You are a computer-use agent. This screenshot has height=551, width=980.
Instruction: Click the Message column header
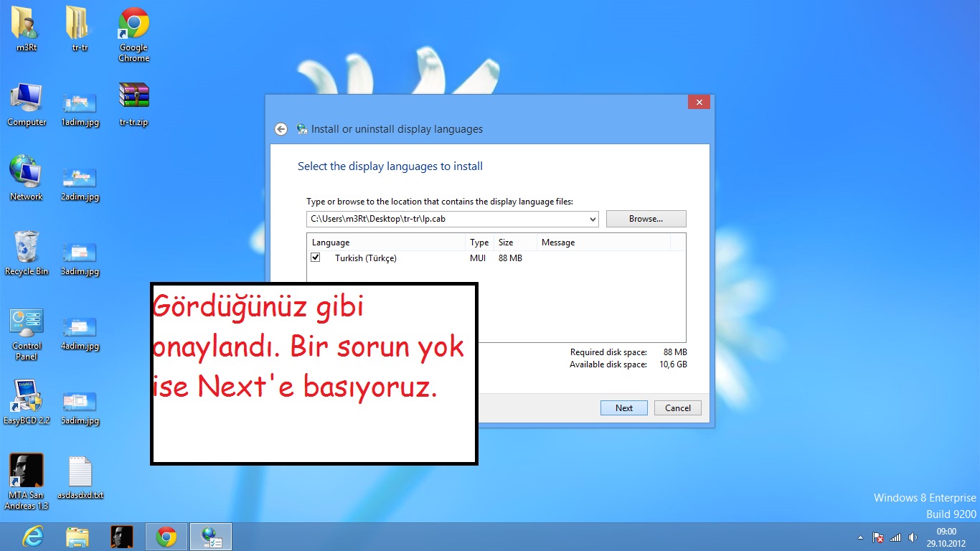tap(603, 242)
